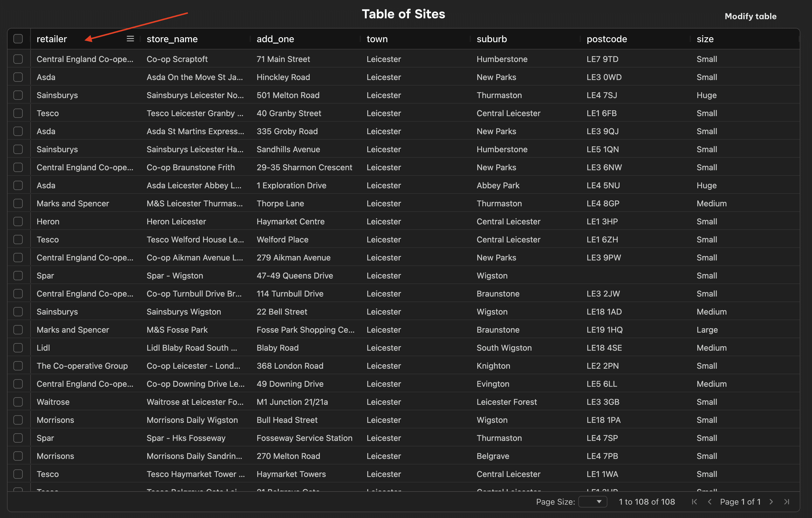The image size is (812, 518).
Task: Select the Heron Leicester row checkbox
Action: 18,221
